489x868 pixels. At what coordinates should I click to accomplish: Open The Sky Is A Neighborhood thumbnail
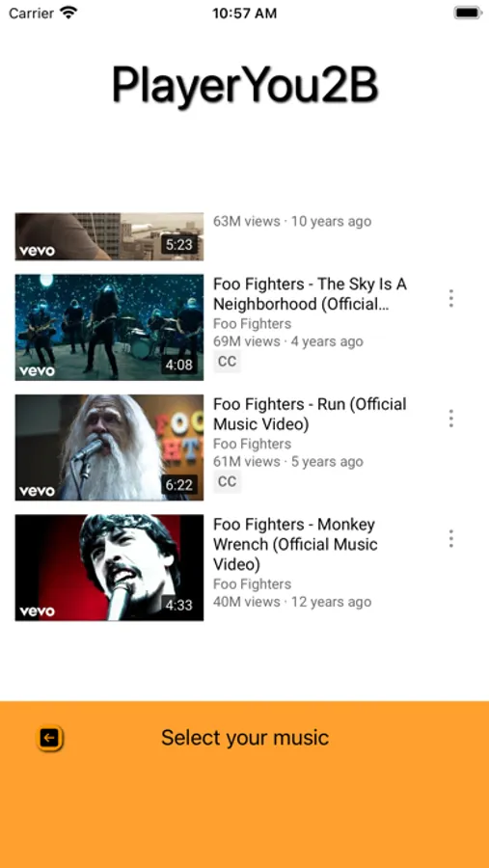click(109, 327)
